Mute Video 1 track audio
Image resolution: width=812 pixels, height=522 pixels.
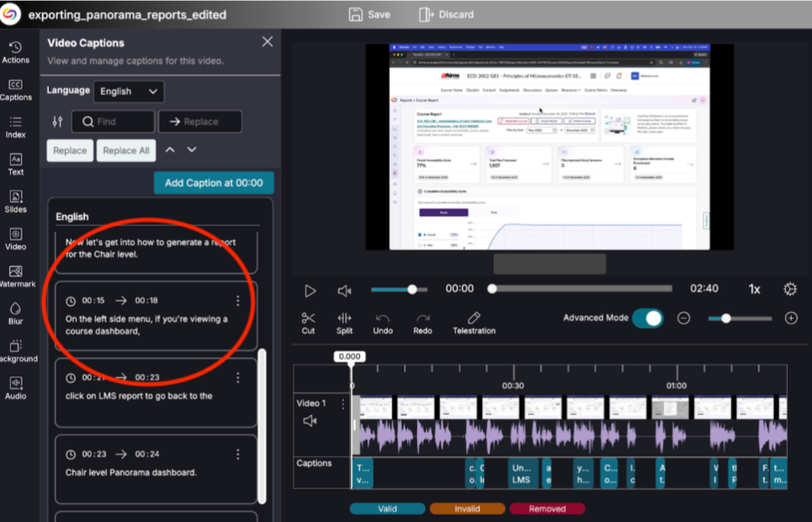click(x=310, y=421)
